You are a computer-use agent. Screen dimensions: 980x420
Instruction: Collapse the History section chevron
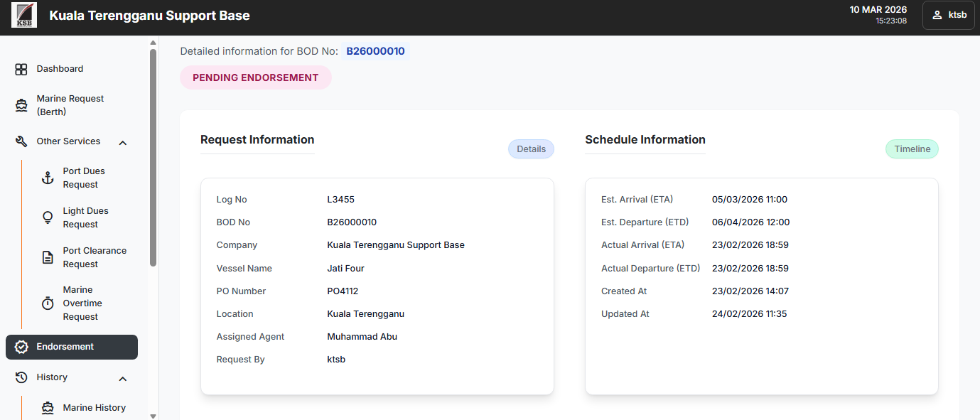pos(122,378)
